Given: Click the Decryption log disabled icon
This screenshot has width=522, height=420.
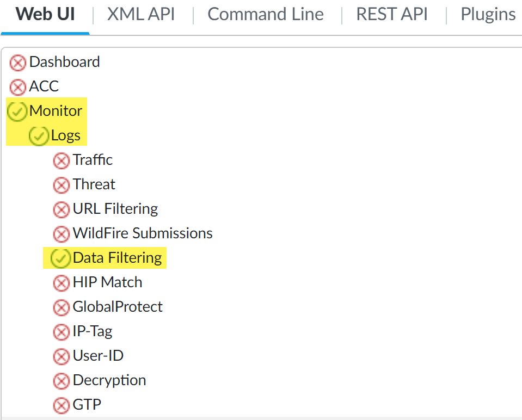Looking at the screenshot, I should pos(62,381).
